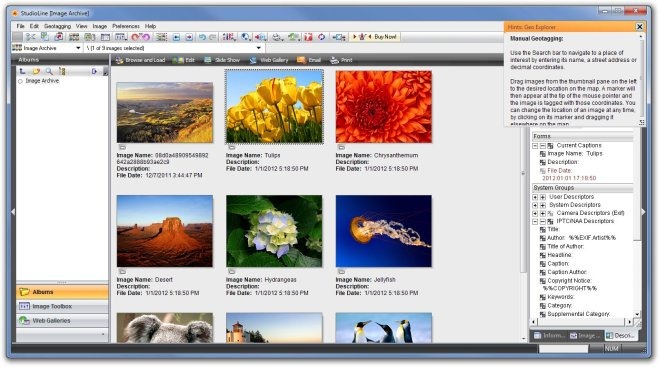This screenshot has height=367, width=660.
Task: Open the View menu
Action: click(x=82, y=26)
